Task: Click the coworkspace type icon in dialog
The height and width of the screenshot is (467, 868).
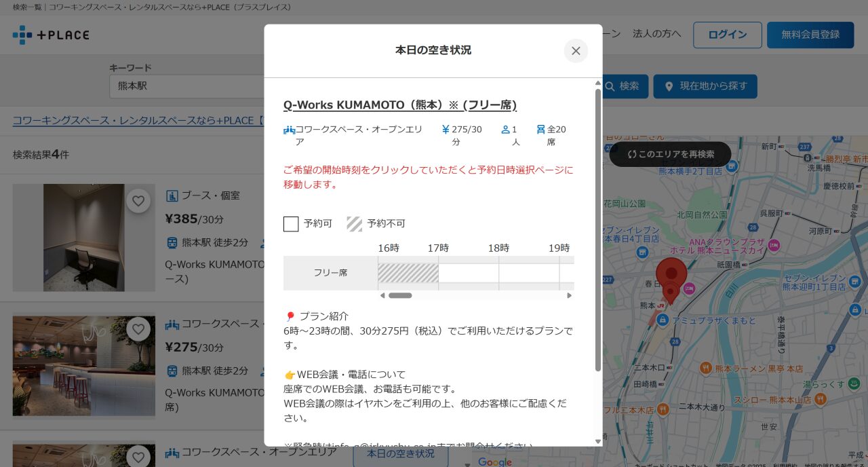Action: coord(289,130)
